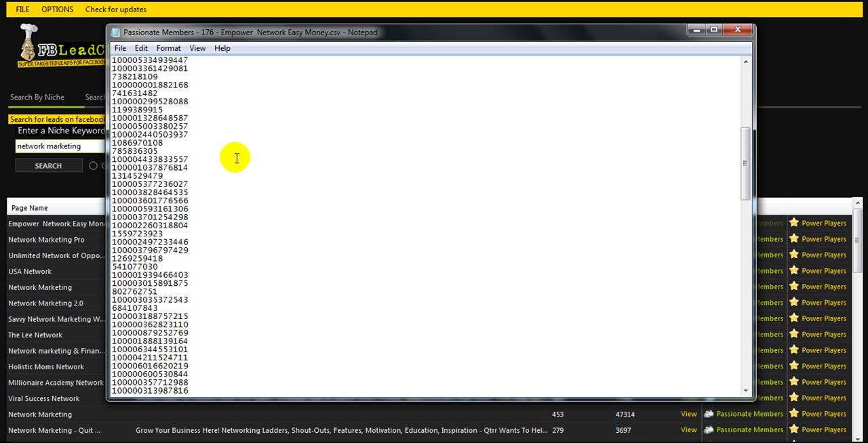Viewport: 868px width, 443px height.
Task: Select the "USA Network" page name
Action: (x=30, y=272)
